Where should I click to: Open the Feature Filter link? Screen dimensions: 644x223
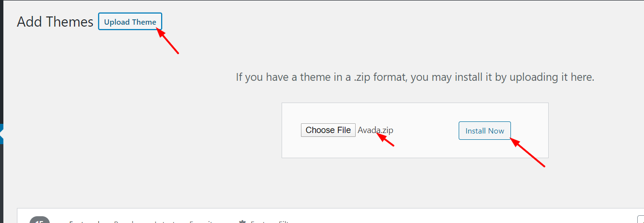[x=270, y=222]
